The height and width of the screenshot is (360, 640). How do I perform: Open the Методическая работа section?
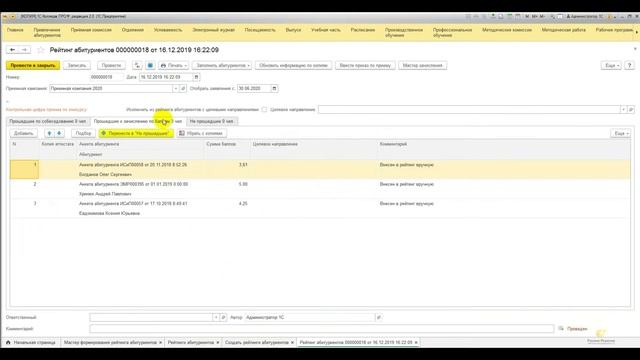(563, 30)
